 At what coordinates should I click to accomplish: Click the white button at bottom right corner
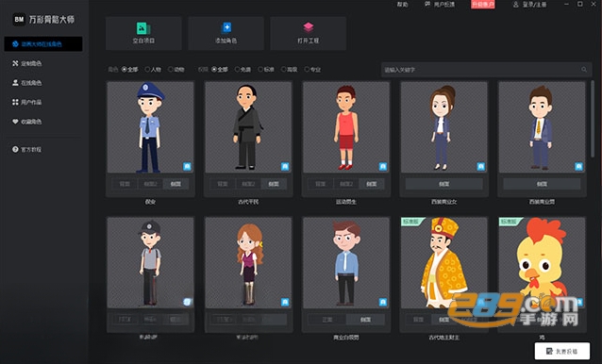(x=562, y=351)
